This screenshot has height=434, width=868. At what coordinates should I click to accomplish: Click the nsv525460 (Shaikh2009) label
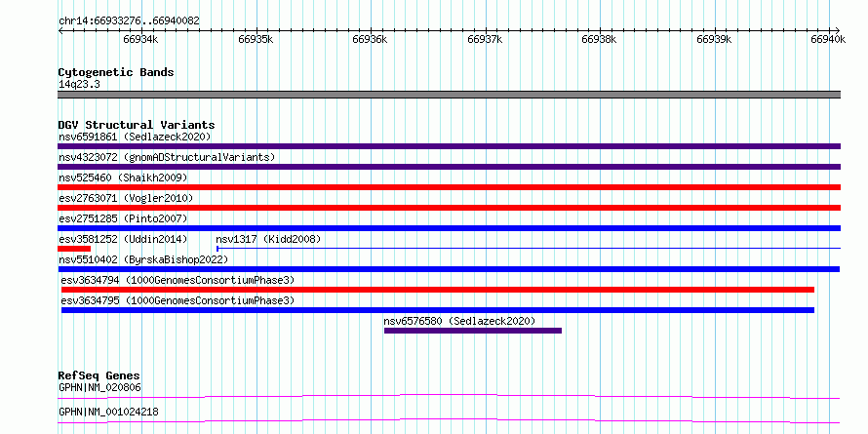point(123,178)
